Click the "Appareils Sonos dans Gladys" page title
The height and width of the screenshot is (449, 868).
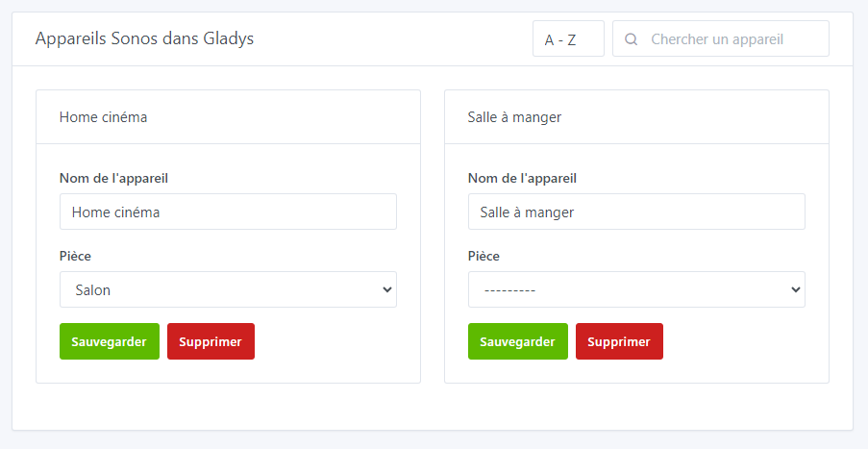144,39
